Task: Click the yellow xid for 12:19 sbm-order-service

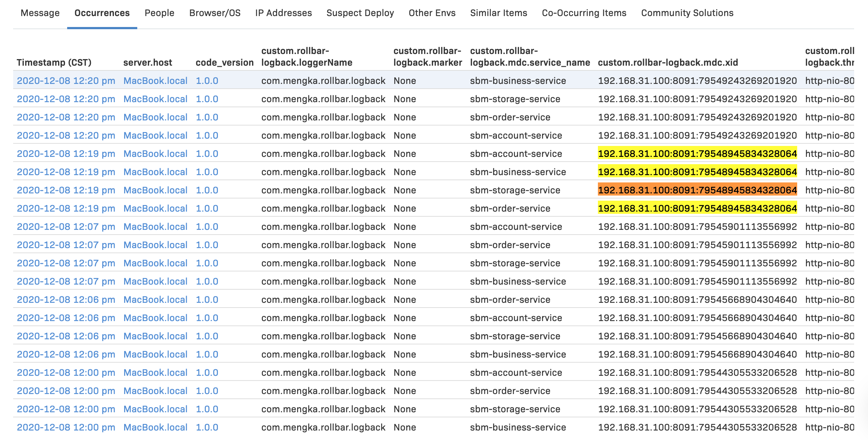Action: click(x=697, y=208)
